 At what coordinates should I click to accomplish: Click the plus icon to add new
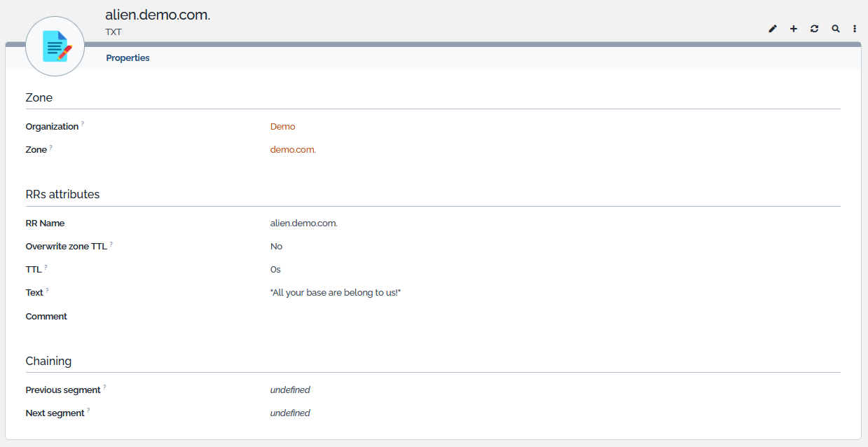(x=794, y=29)
